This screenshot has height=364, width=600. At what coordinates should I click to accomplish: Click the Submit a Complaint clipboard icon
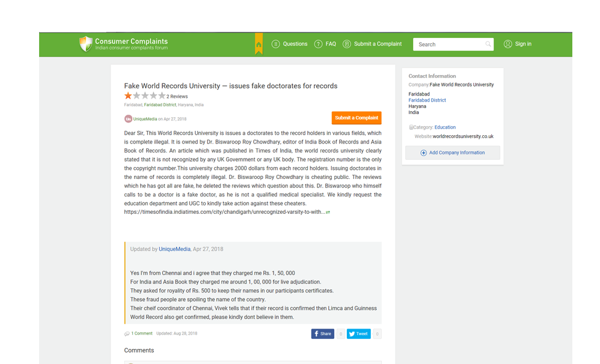pos(347,44)
